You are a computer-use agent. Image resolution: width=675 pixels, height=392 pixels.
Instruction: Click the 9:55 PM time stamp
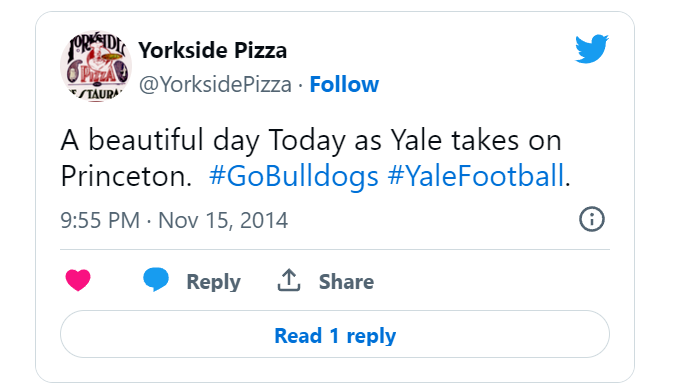click(100, 220)
